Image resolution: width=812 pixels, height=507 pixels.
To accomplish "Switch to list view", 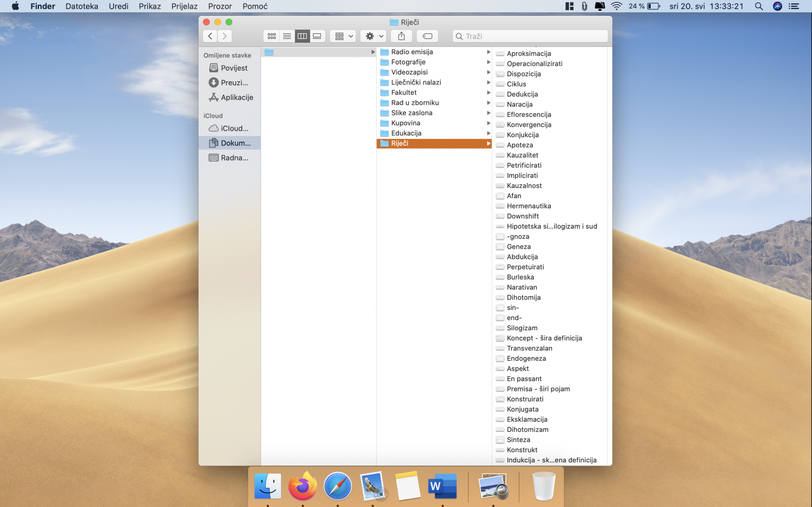I will pos(287,36).
